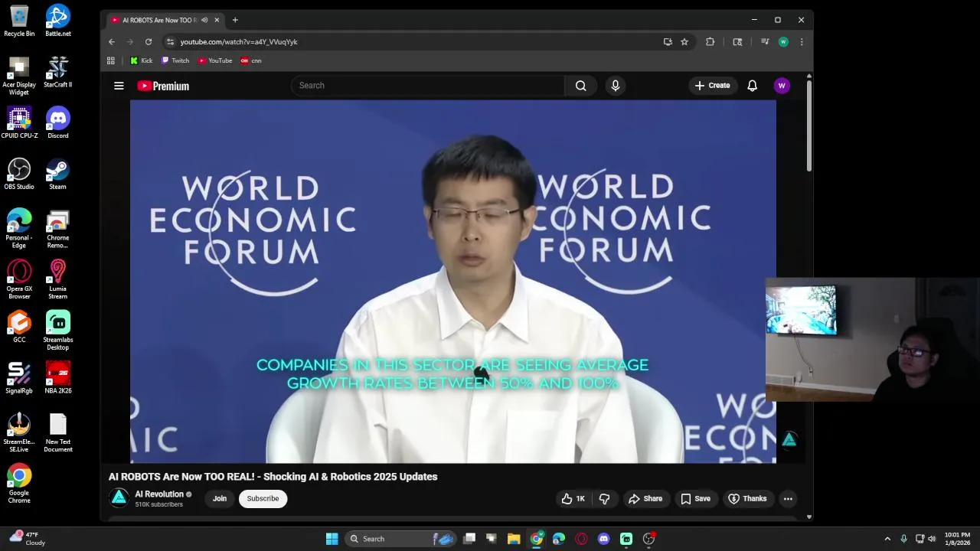
Task: Open more actions ellipsis below the video
Action: click(788, 499)
